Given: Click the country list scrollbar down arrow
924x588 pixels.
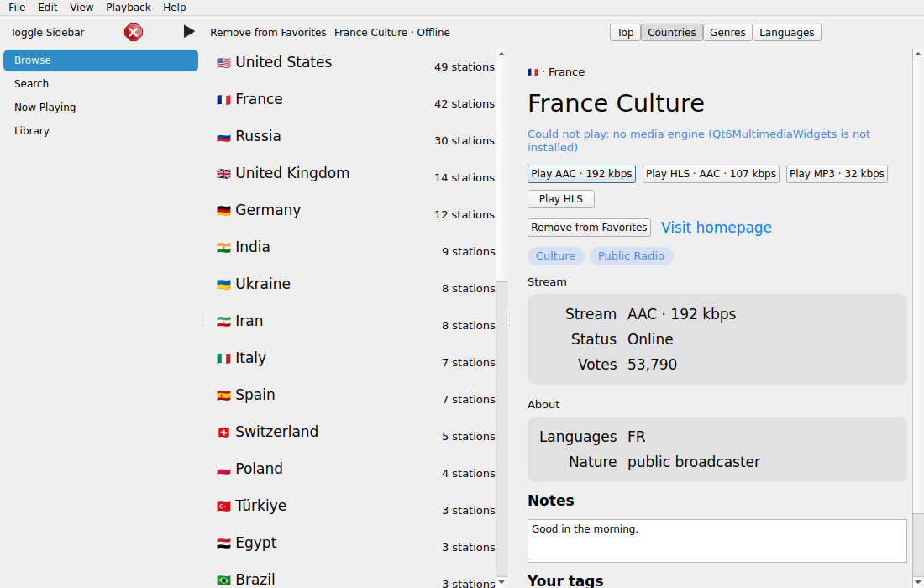Looking at the screenshot, I should 501,582.
